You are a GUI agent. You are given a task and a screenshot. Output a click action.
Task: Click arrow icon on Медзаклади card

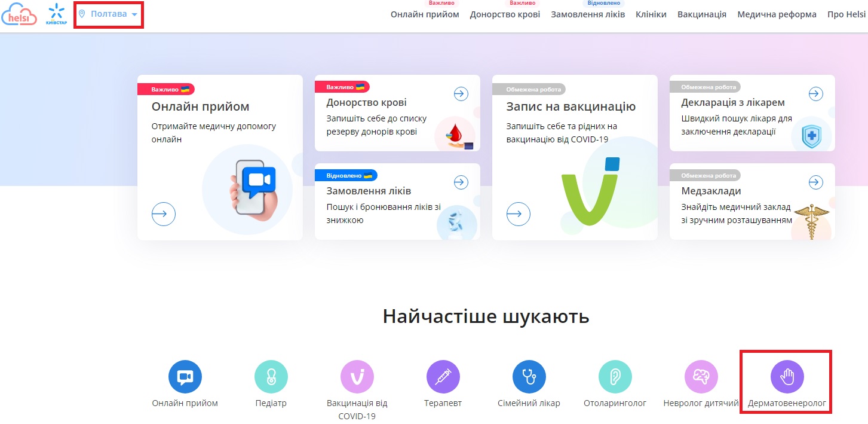coord(815,182)
